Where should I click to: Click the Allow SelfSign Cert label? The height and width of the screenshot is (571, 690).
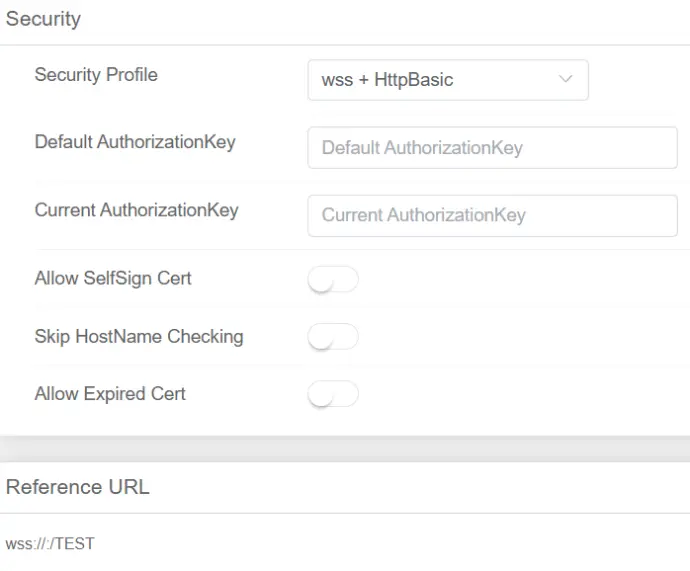(x=113, y=278)
